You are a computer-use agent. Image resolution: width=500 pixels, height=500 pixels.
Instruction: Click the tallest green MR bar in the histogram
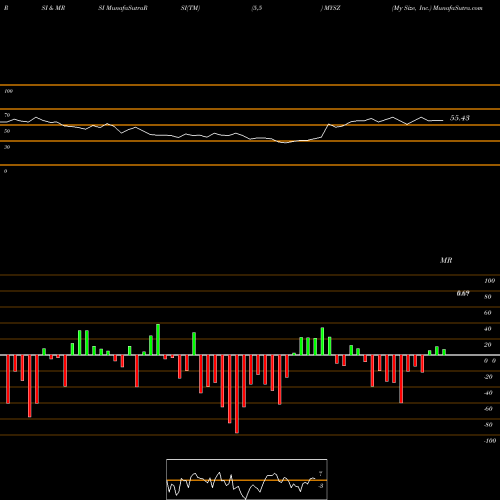(x=158, y=339)
